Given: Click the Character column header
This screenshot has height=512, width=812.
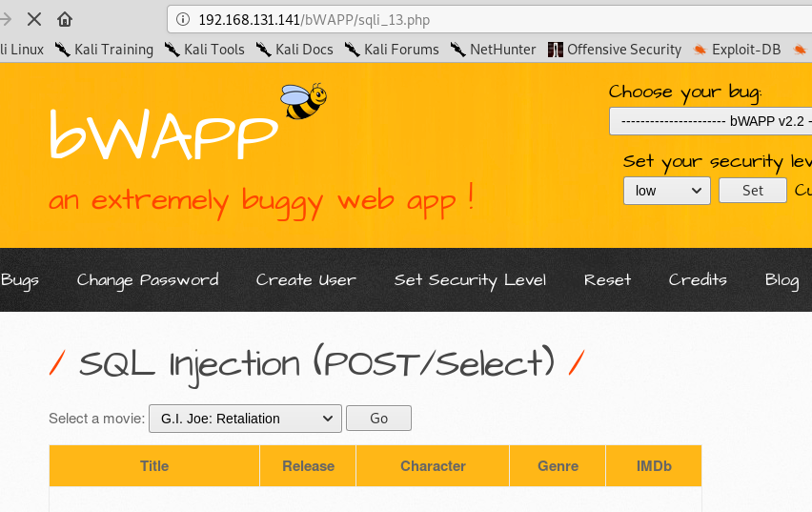Looking at the screenshot, I should coord(433,466).
